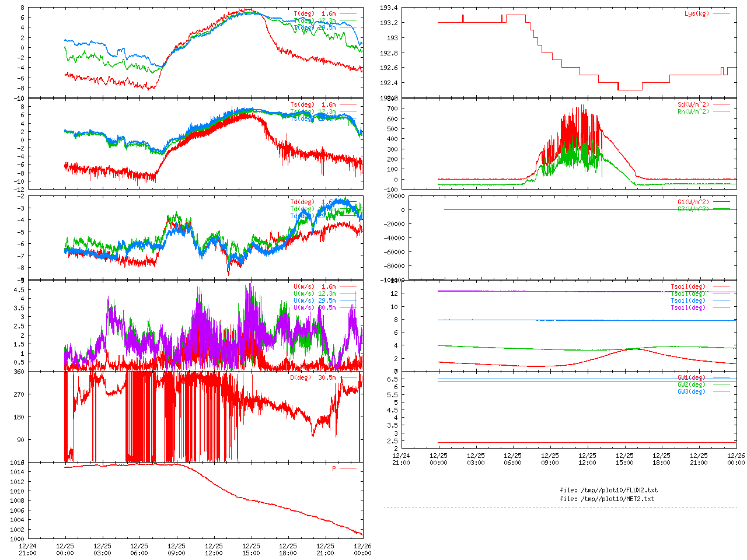Click the Ts(deg) 1.6m legend label
747x560 pixels.
tap(313, 105)
